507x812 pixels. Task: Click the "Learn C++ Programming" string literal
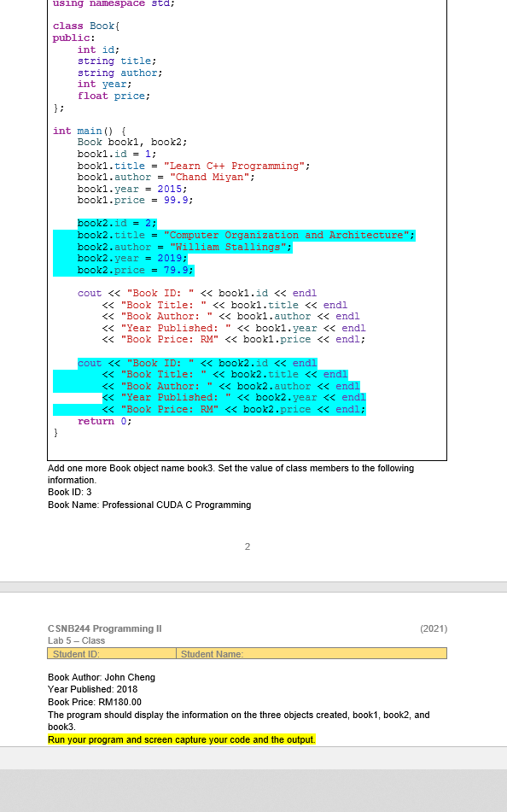pos(234,166)
